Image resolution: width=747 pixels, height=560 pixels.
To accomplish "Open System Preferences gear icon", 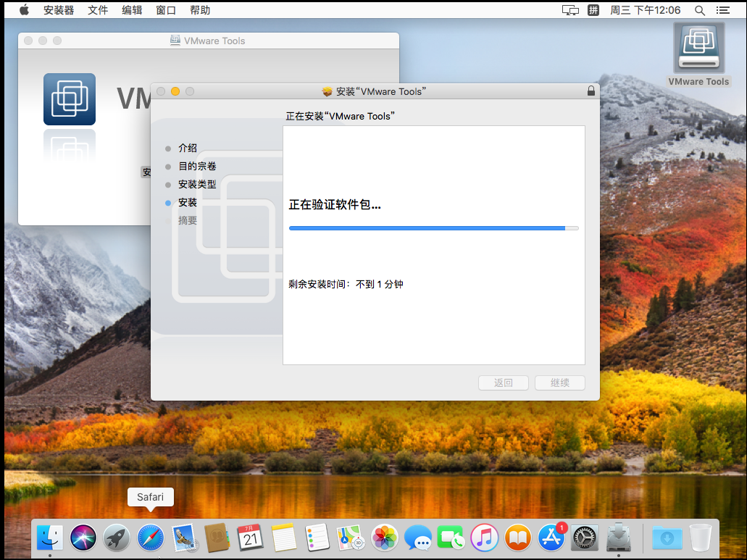I will pyautogui.click(x=585, y=538).
